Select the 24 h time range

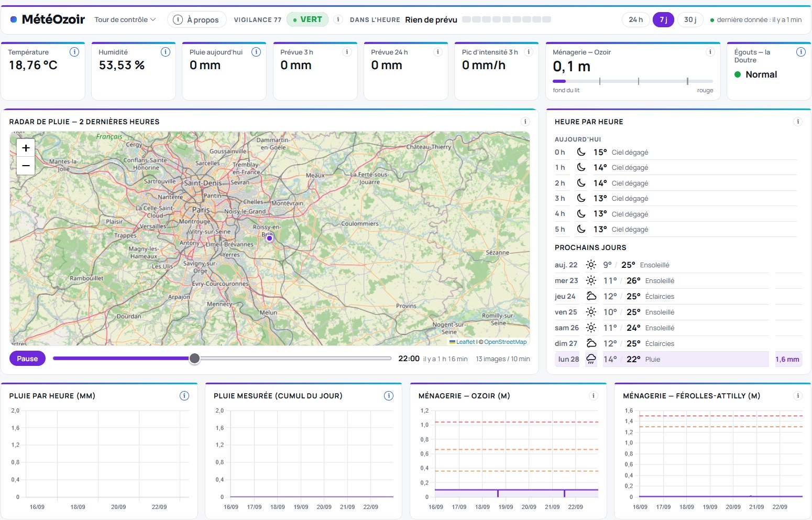point(636,19)
